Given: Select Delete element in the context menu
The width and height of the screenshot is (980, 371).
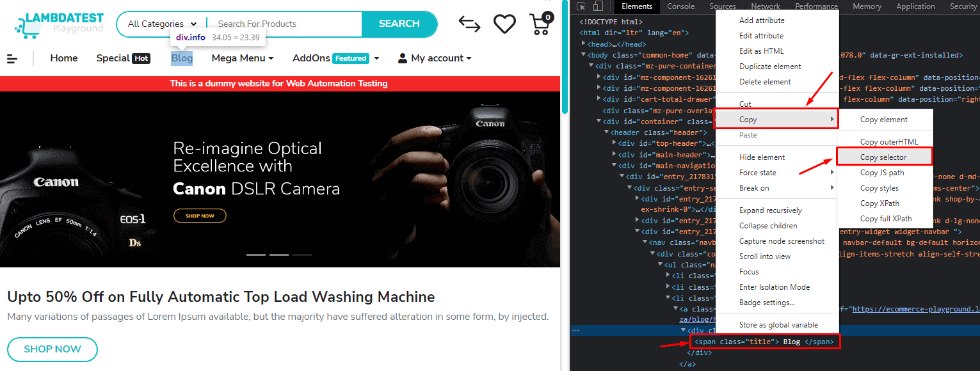Looking at the screenshot, I should pos(767,81).
